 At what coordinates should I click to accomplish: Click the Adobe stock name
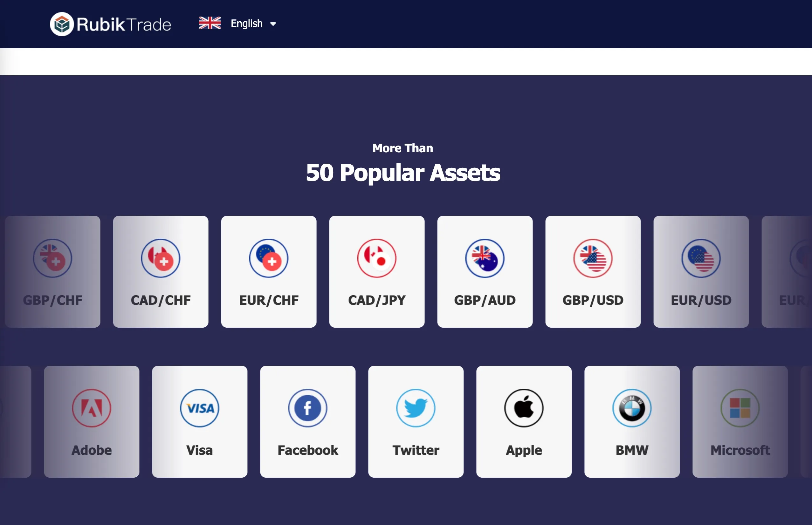(x=91, y=450)
